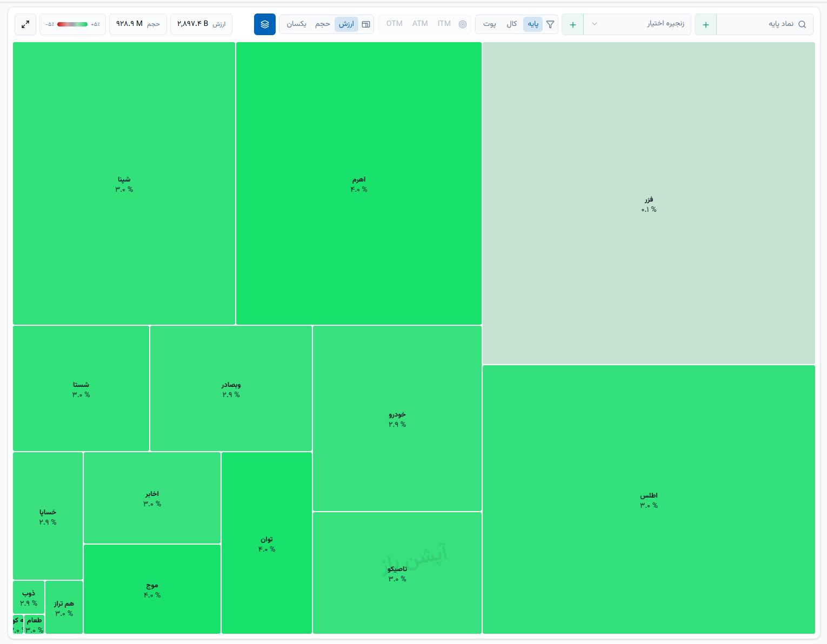Select the ارزش sizing tab
The width and height of the screenshot is (827, 644).
[x=346, y=24]
